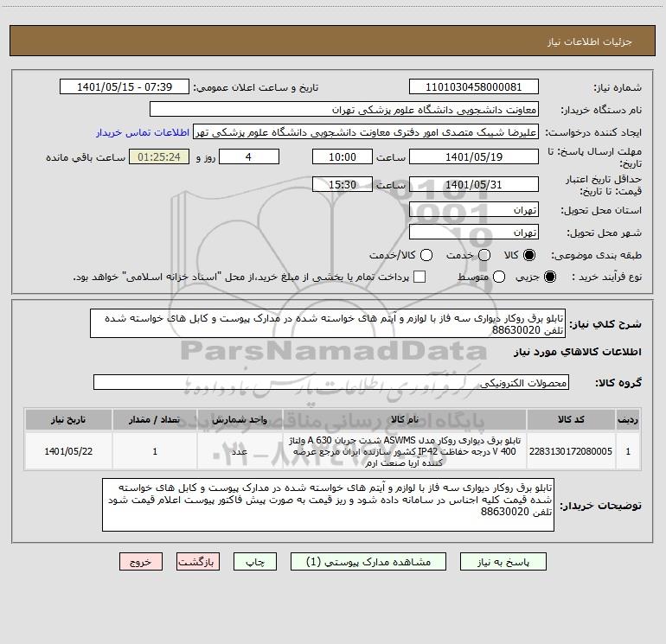Click the چاپ print button

coord(255,562)
